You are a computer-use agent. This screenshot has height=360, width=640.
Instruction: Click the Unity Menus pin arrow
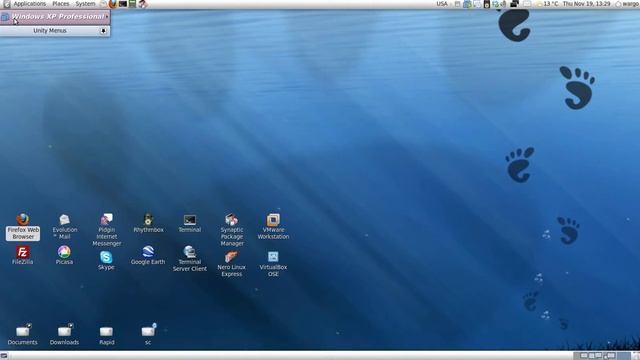[104, 31]
